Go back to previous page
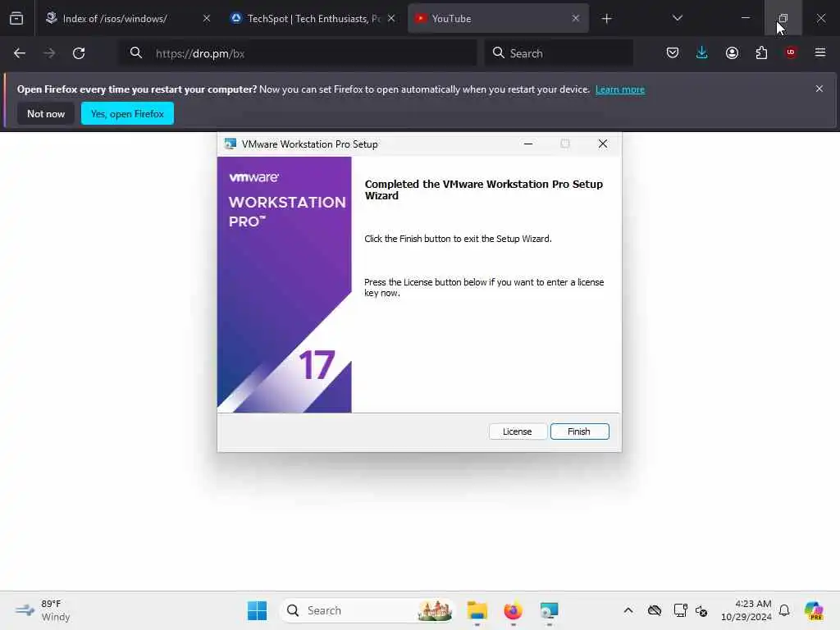This screenshot has height=630, width=840. click(x=20, y=53)
